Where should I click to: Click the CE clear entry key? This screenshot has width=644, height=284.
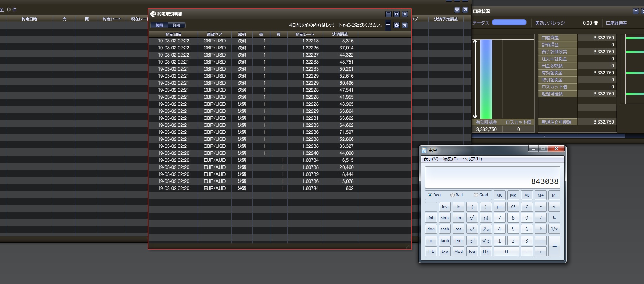[x=513, y=207]
